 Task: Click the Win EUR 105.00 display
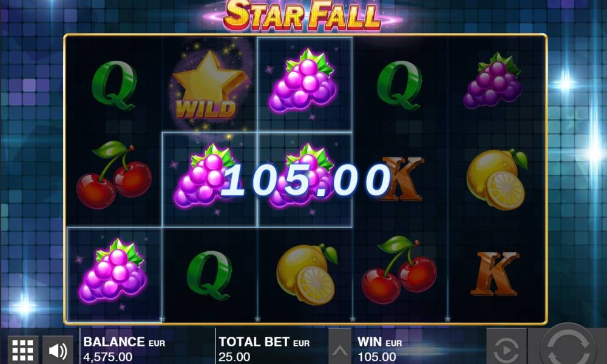coord(379,349)
